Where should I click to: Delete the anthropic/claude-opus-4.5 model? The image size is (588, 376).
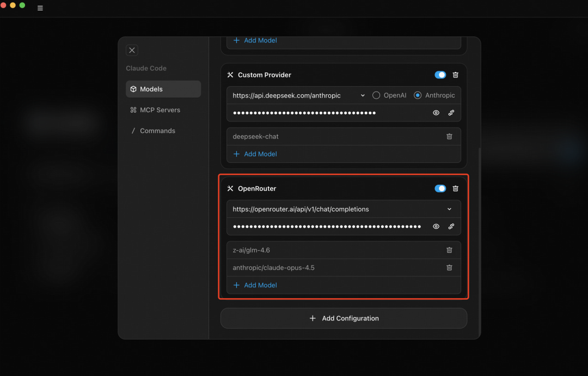449,268
